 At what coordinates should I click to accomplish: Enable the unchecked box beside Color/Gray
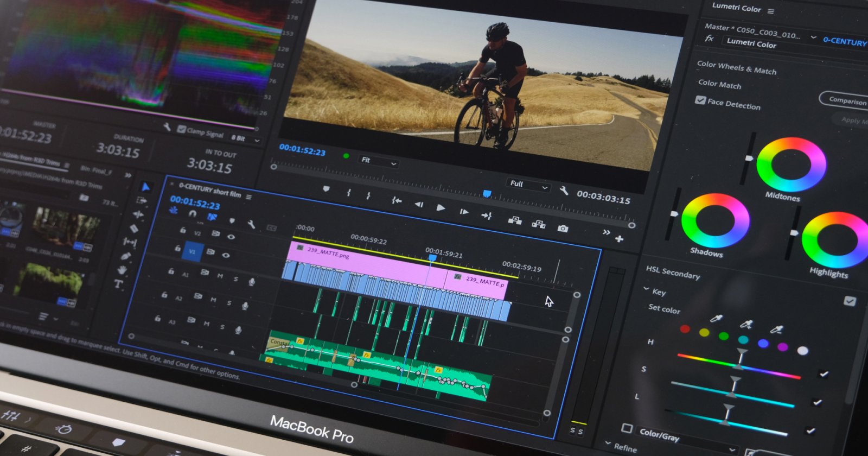click(x=627, y=428)
